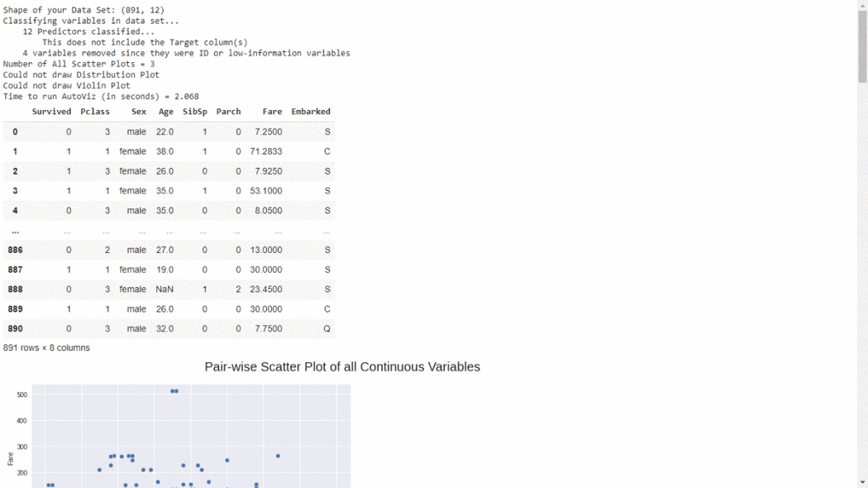Select the SibSp column header
868x488 pixels.
coord(194,112)
